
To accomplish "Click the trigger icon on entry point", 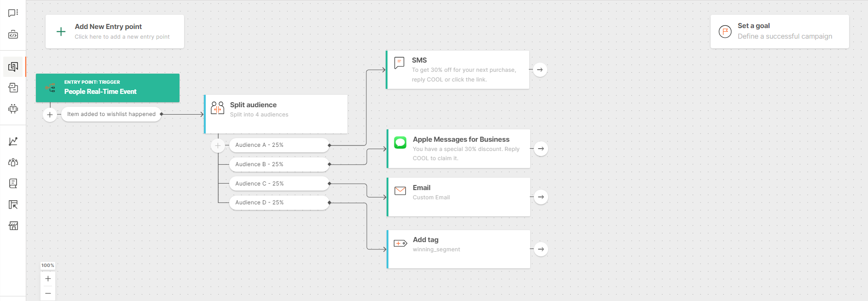I will [x=50, y=88].
